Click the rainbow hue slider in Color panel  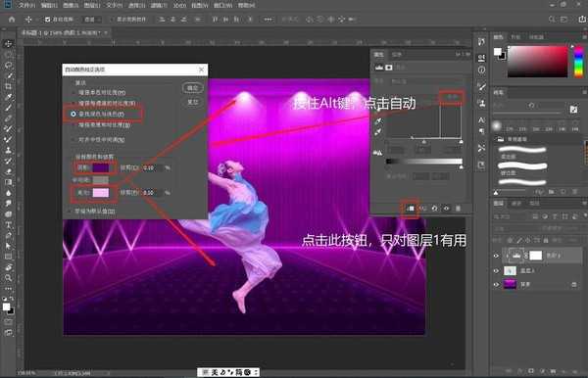tap(579, 62)
